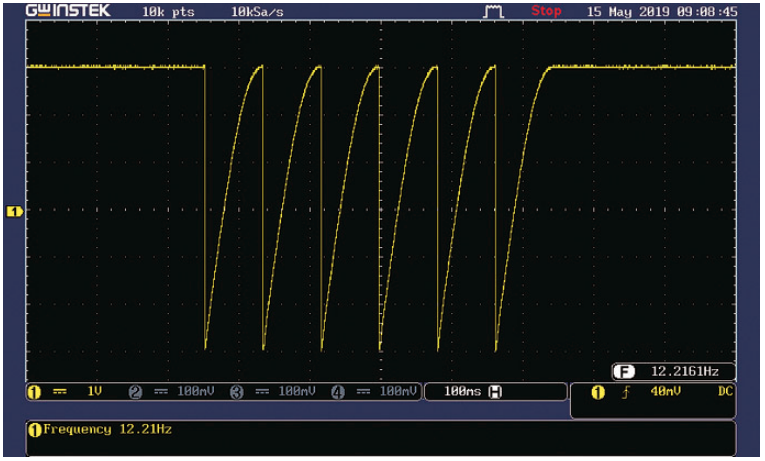Click the horizontal position H icon
Image resolution: width=765 pixels, height=461 pixels.
pos(495,392)
